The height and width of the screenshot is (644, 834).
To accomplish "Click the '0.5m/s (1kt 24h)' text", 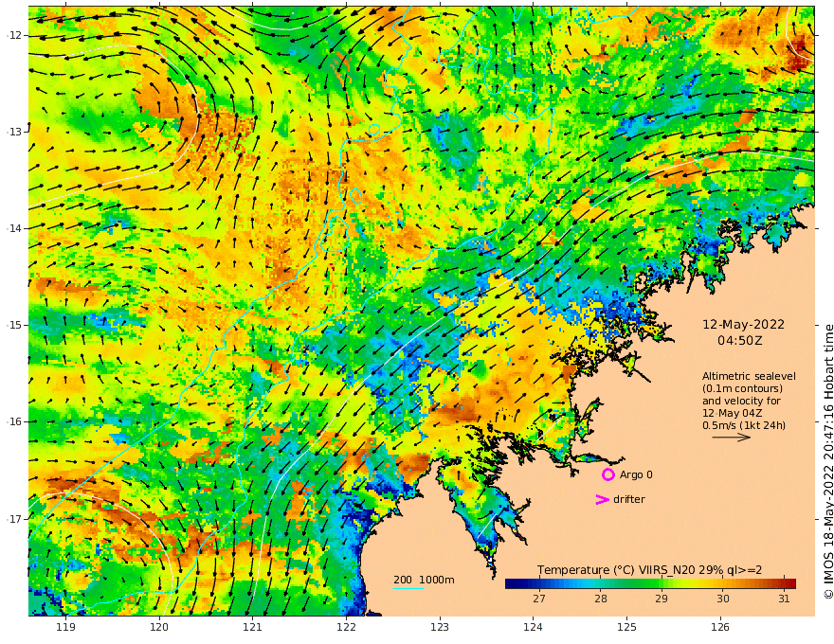I will 744,425.
